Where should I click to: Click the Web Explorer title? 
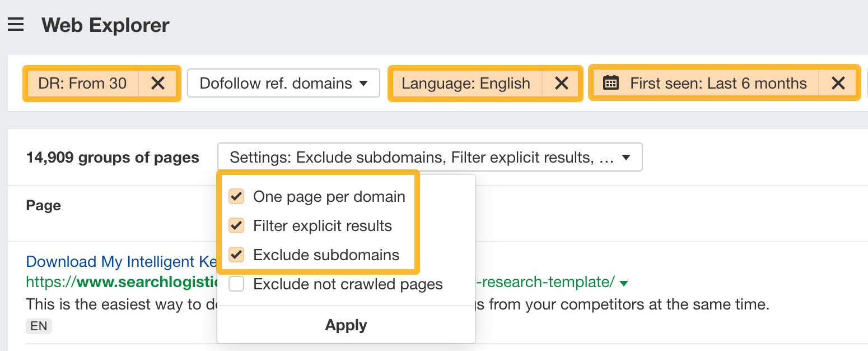pyautogui.click(x=105, y=25)
